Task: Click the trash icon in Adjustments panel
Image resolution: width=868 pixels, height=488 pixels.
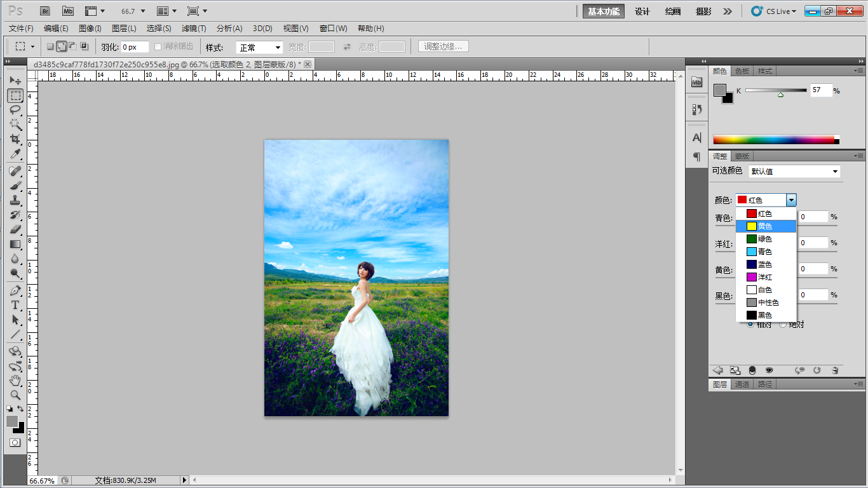Action: click(835, 370)
